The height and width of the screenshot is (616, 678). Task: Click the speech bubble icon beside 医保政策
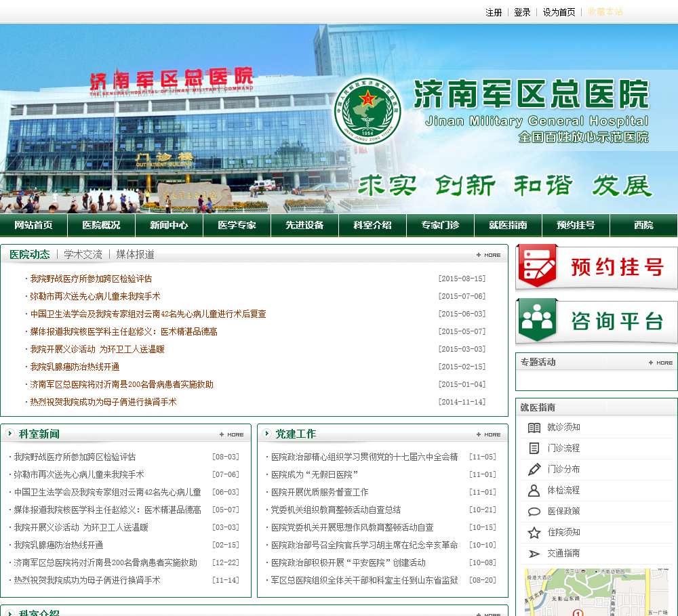pyautogui.click(x=534, y=512)
